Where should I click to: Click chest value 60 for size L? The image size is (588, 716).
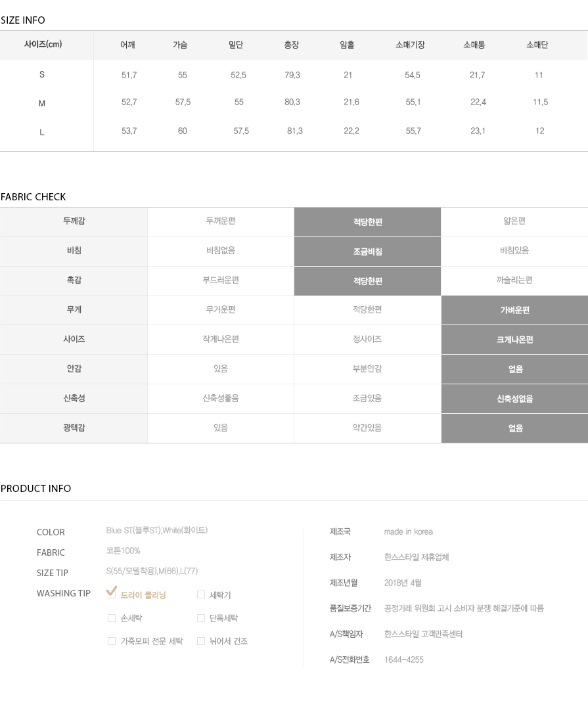[x=182, y=131]
